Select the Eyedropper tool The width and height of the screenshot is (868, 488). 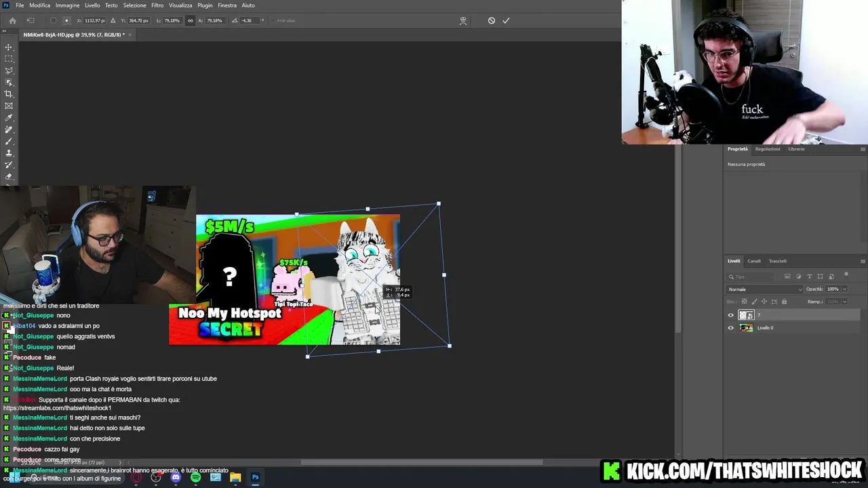pyautogui.click(x=9, y=118)
